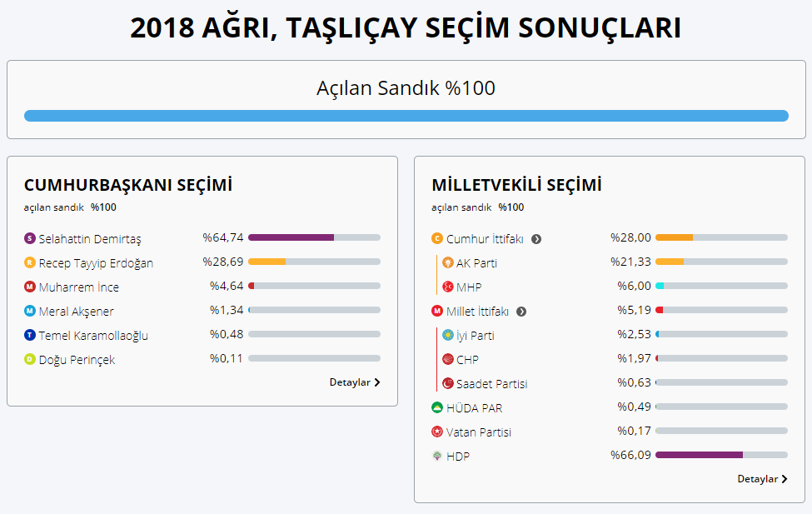Click the HDP vote percentage bar

(721, 455)
